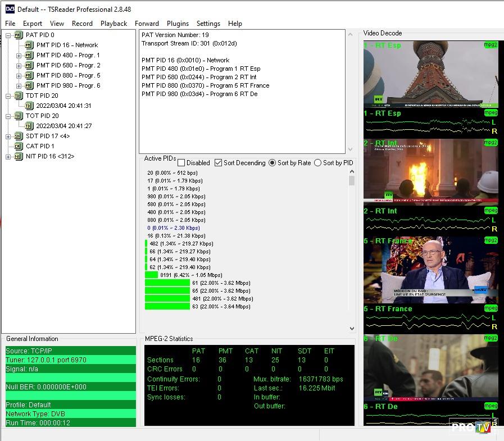This screenshot has height=441, width=504.
Task: Select the Sort by PID radio button
Action: (x=317, y=163)
